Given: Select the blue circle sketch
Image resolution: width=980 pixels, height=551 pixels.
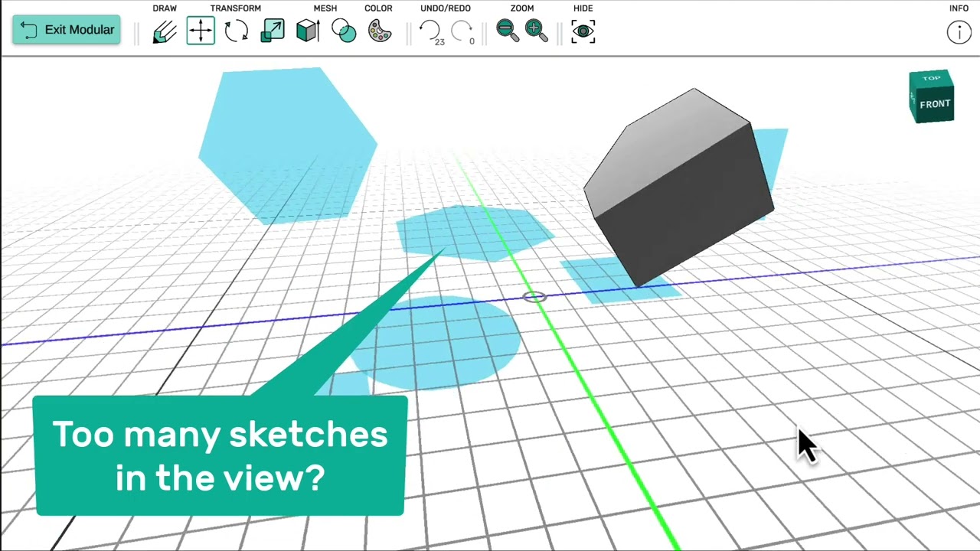Looking at the screenshot, I should 437,343.
